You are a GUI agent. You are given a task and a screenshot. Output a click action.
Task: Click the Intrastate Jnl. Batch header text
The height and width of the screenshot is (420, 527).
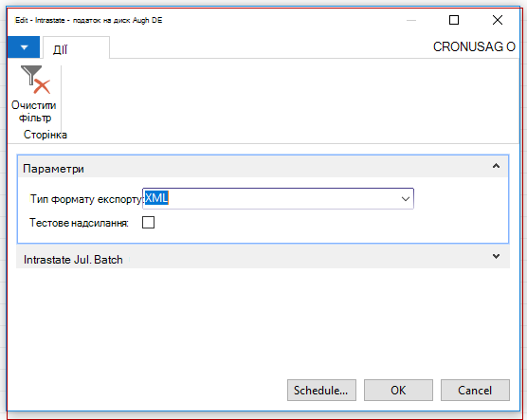[73, 260]
